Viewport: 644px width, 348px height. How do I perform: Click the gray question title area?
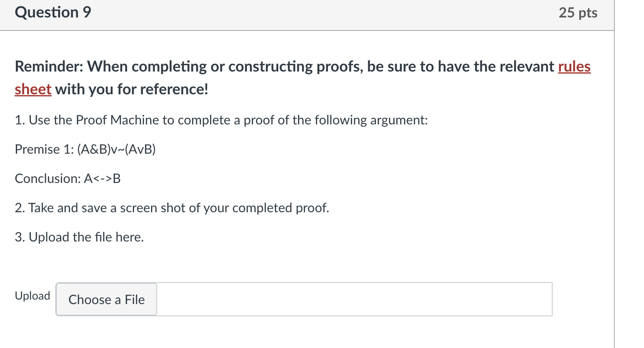click(305, 14)
